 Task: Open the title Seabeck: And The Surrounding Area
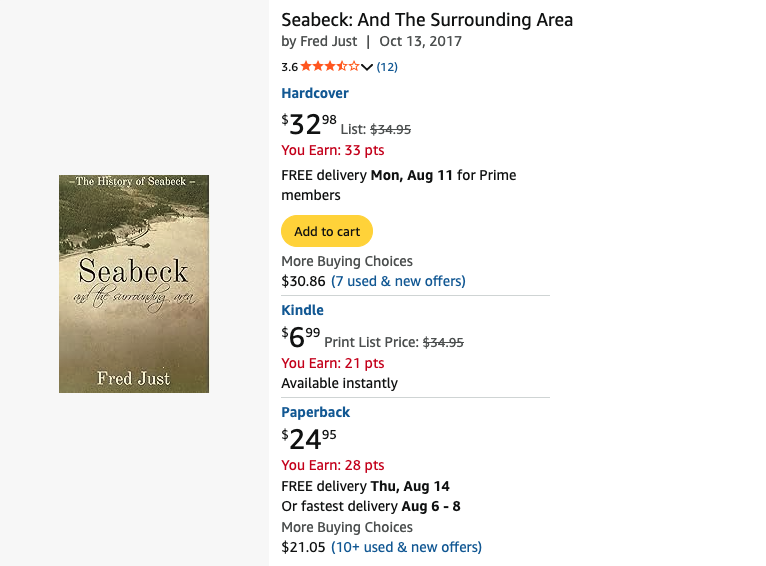point(427,20)
